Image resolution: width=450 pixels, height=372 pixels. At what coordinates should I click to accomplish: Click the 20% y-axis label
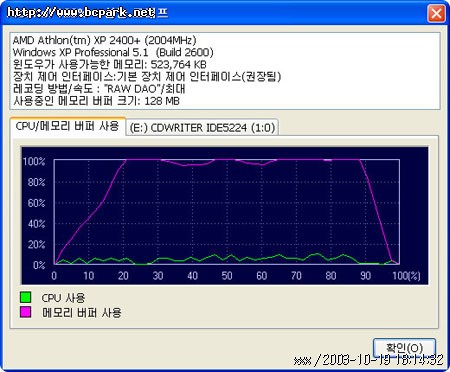pyautogui.click(x=36, y=245)
